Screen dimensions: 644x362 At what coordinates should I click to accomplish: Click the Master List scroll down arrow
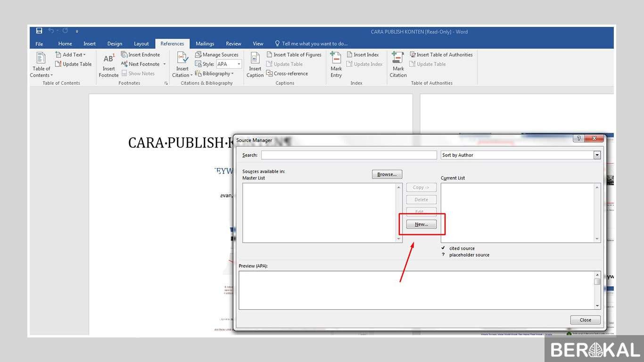pyautogui.click(x=399, y=239)
